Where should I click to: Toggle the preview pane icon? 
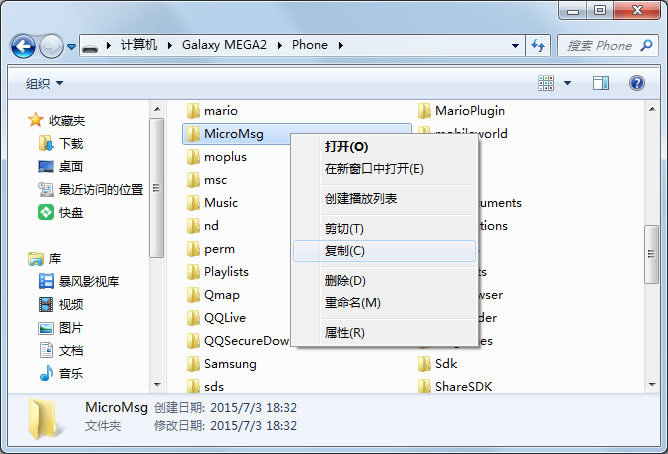603,83
